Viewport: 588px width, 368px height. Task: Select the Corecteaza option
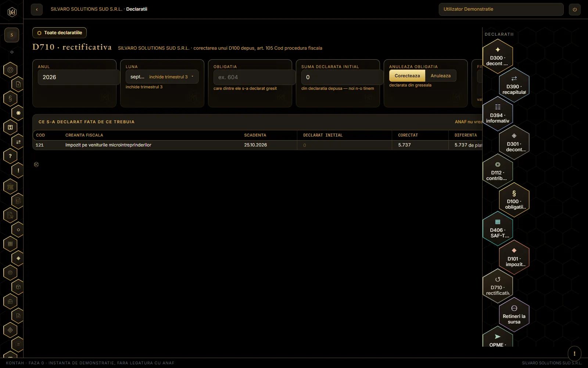407,76
